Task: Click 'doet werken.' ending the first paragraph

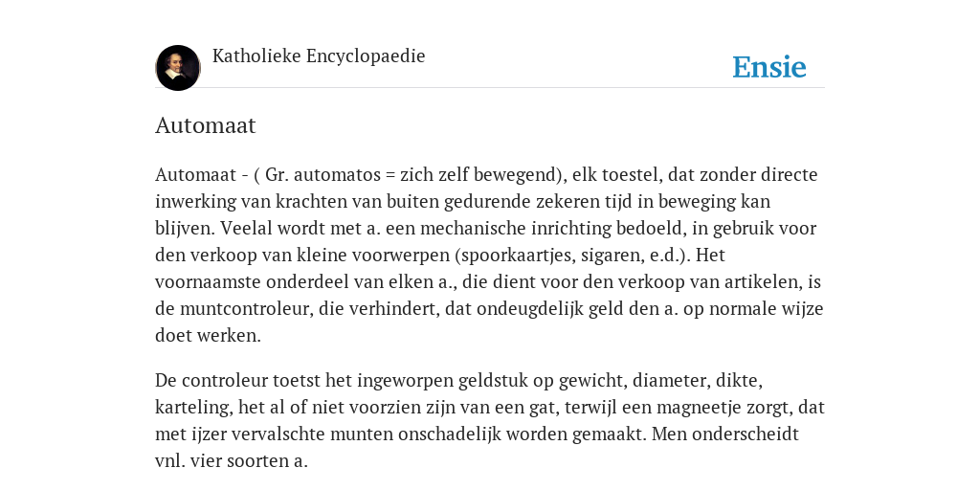Action: tap(208, 336)
